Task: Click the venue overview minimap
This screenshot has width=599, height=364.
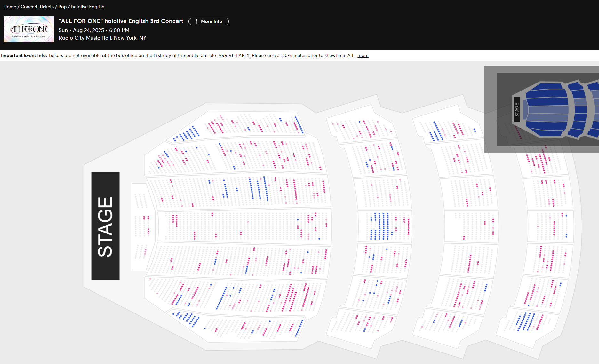Action: coord(541,109)
